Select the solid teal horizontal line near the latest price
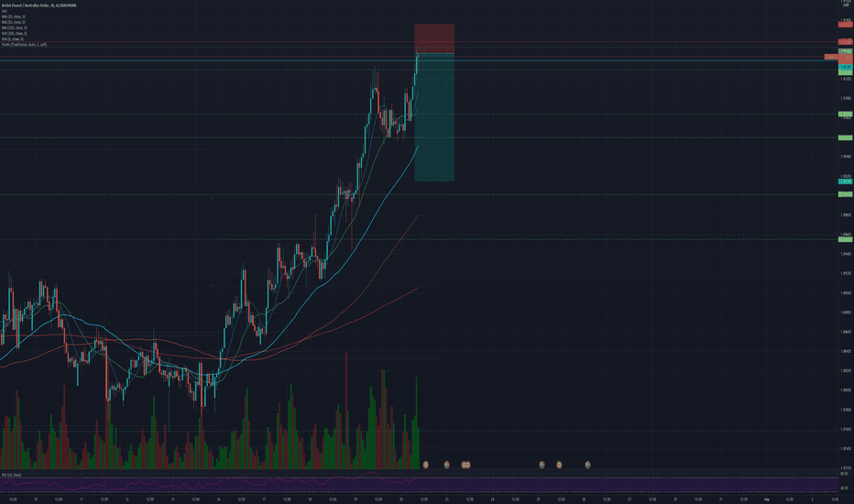Viewport: 854px width, 504px height. pyautogui.click(x=419, y=60)
